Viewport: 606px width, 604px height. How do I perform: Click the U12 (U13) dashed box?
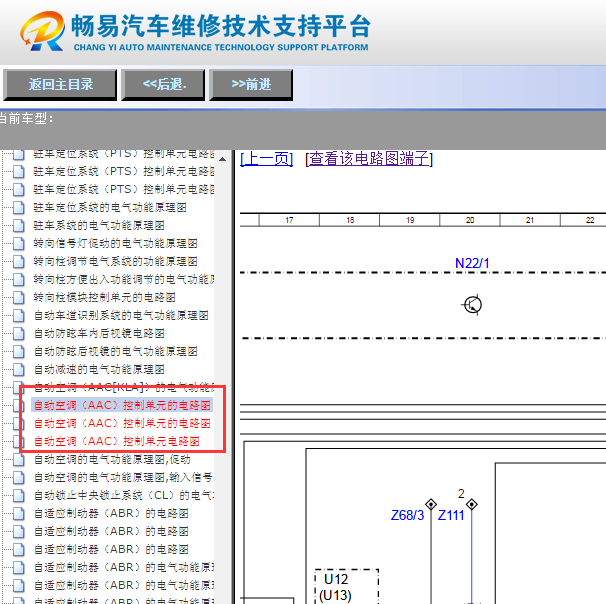pyautogui.click(x=347, y=586)
